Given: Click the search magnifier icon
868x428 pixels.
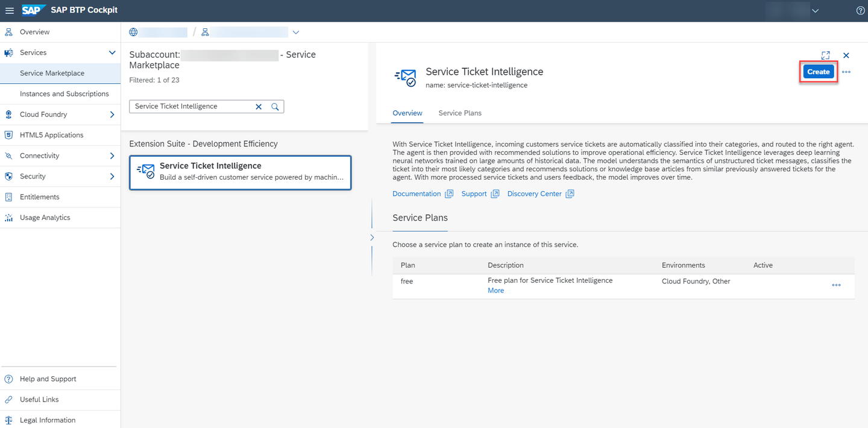Looking at the screenshot, I should point(275,107).
